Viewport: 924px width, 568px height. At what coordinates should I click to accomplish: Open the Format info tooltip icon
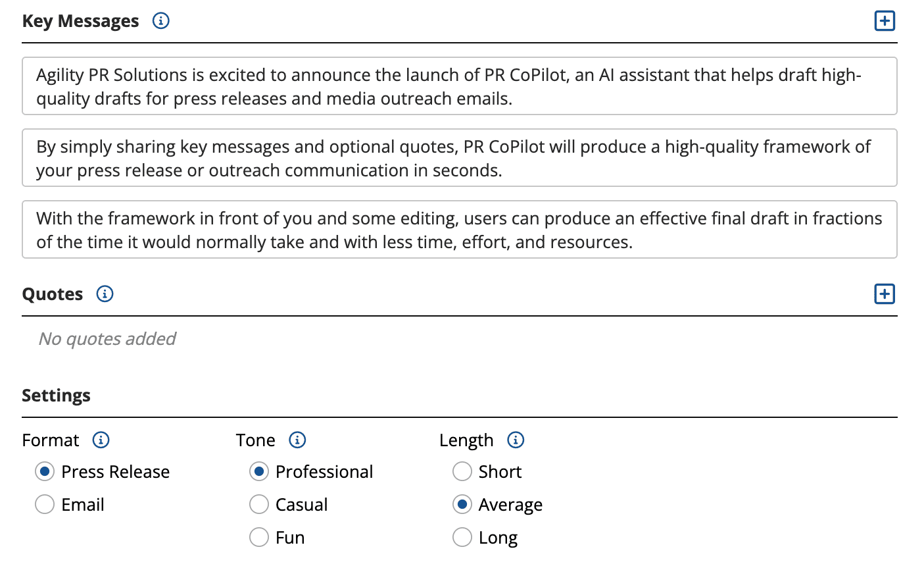[x=101, y=440]
